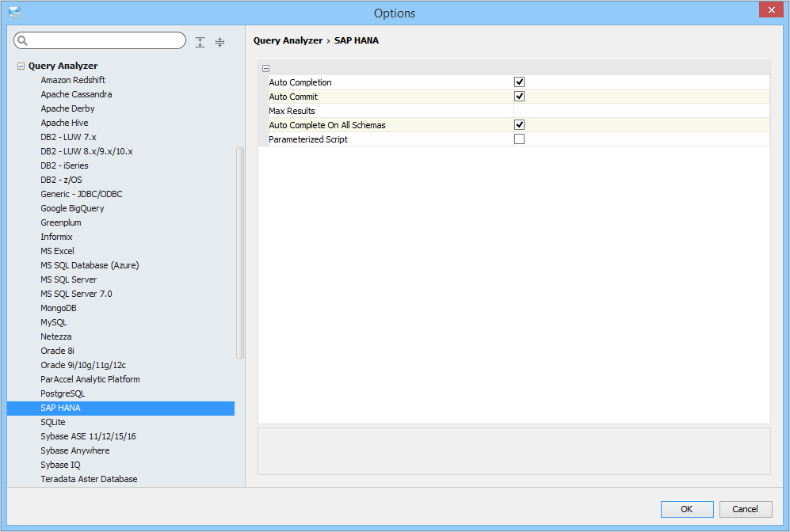Image resolution: width=790 pixels, height=532 pixels.
Task: Click the Auto Commit property label
Action: (293, 97)
